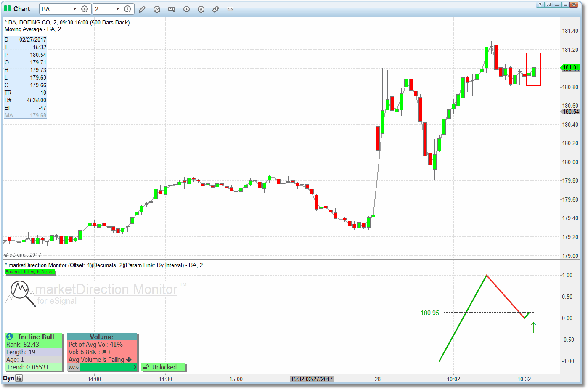Click the Age: 1 row

click(34, 360)
